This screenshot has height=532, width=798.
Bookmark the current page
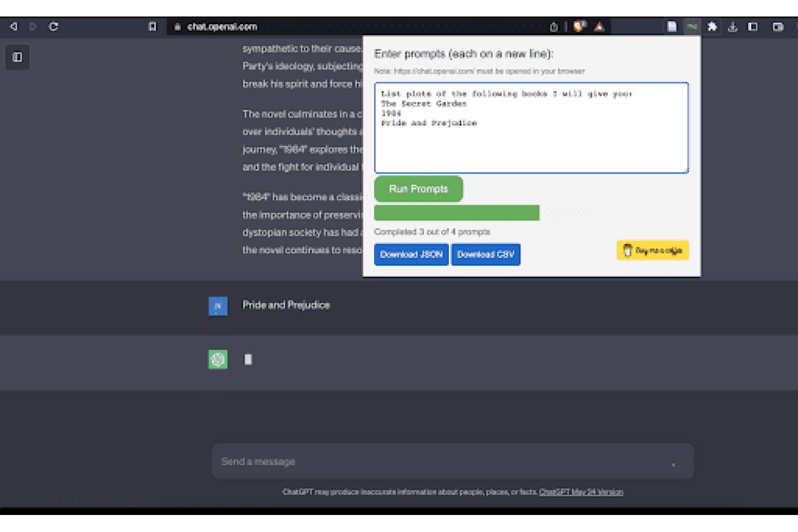tap(153, 27)
